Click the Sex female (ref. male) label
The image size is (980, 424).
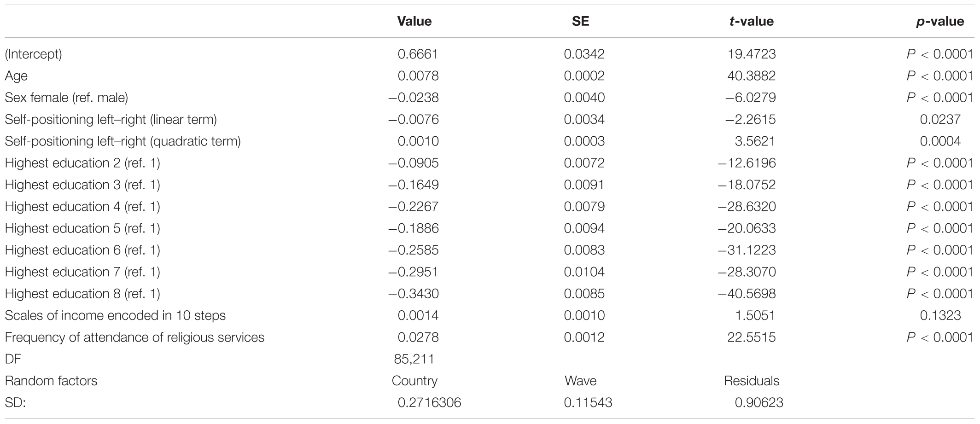tap(66, 98)
